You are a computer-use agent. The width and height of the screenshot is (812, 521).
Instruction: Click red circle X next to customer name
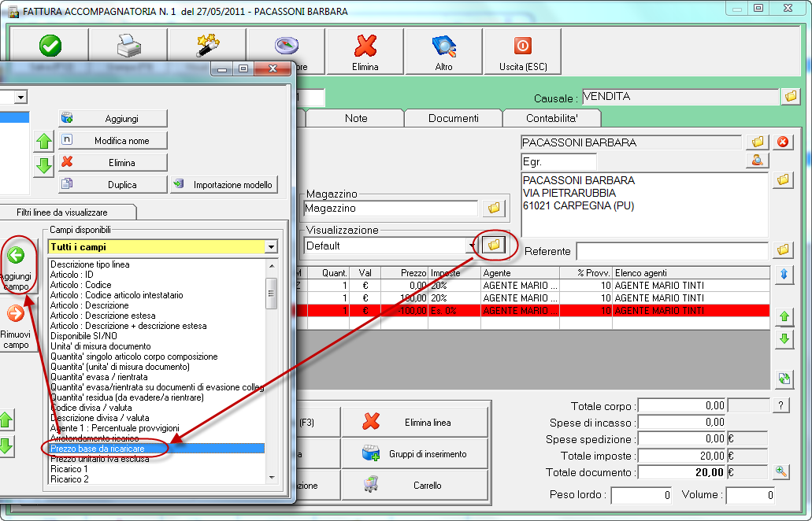pyautogui.click(x=783, y=142)
